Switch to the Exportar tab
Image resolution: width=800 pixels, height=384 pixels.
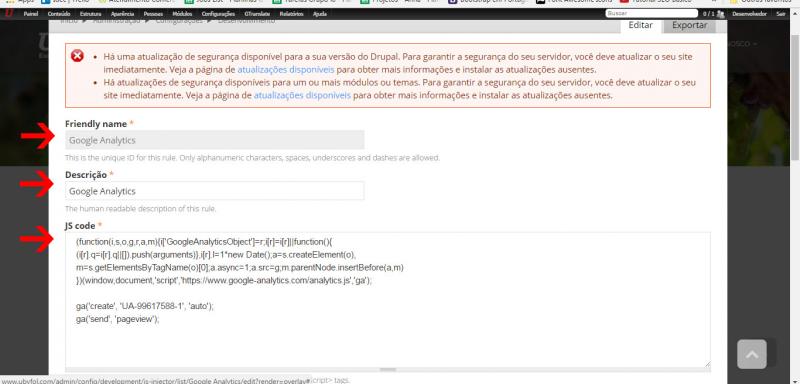[x=689, y=25]
